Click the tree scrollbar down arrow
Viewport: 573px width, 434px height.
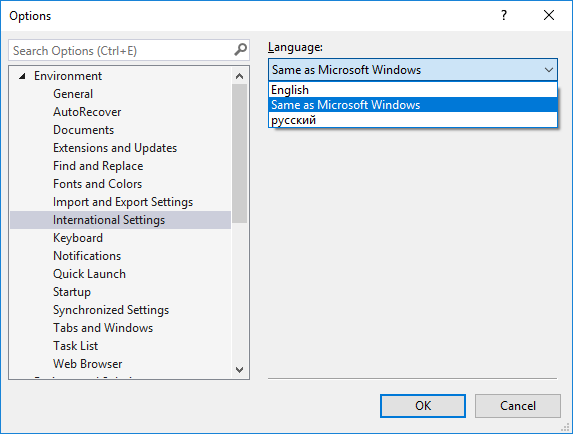pyautogui.click(x=239, y=370)
